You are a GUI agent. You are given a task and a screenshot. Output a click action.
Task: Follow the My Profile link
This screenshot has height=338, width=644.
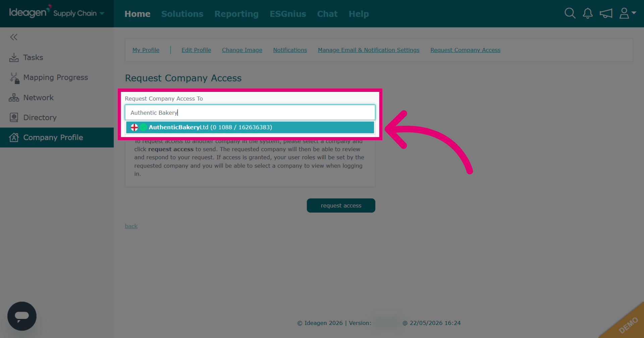click(x=146, y=50)
